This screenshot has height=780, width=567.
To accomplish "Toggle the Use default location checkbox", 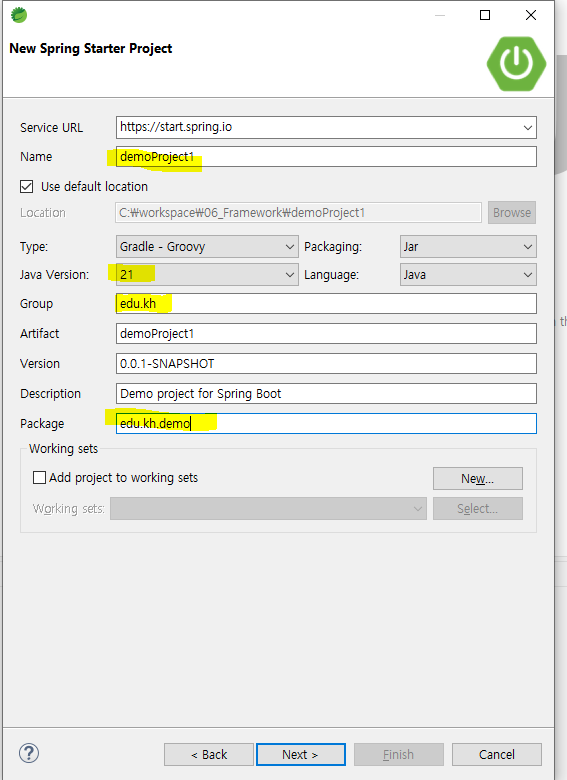I will [26, 187].
